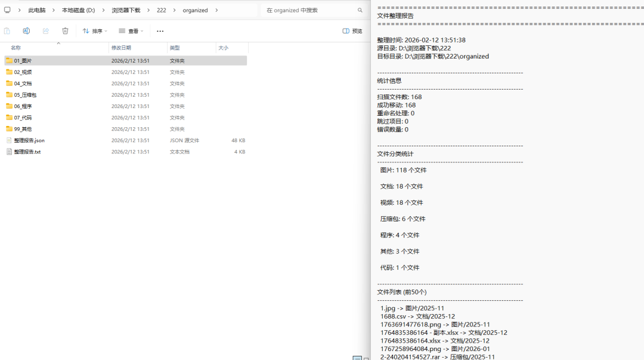Click the Share icon in the toolbar
This screenshot has width=644, height=360.
45,30
